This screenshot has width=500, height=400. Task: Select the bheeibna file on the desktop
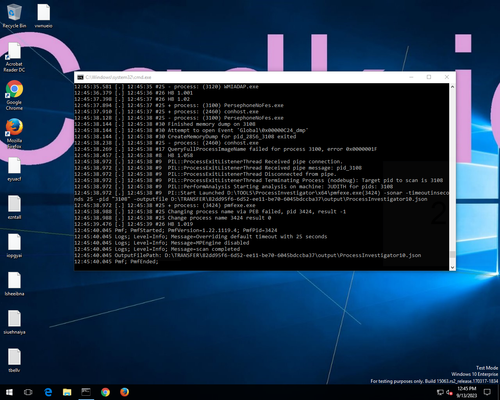(x=14, y=284)
